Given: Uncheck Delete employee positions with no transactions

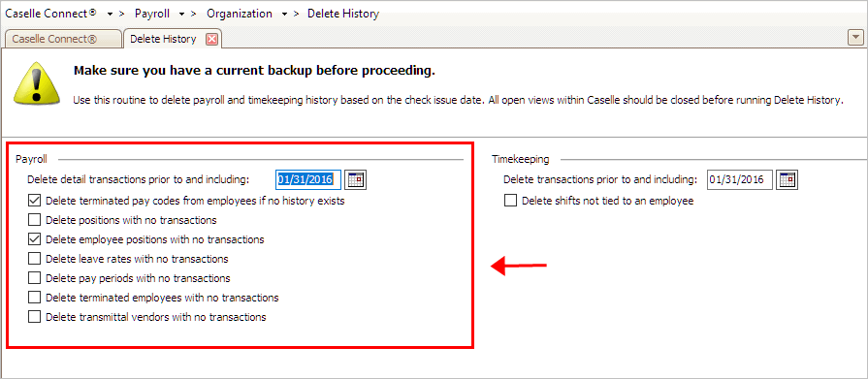Looking at the screenshot, I should (x=34, y=239).
